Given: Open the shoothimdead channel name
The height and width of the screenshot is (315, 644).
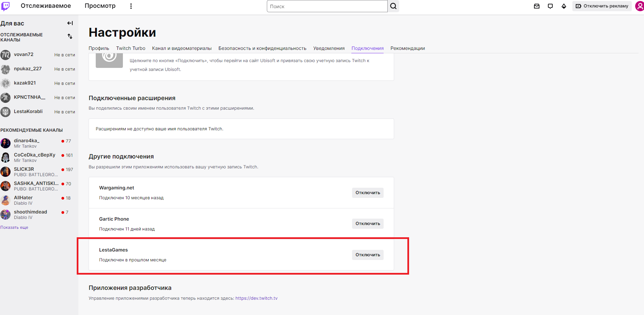Looking at the screenshot, I should click(x=31, y=212).
